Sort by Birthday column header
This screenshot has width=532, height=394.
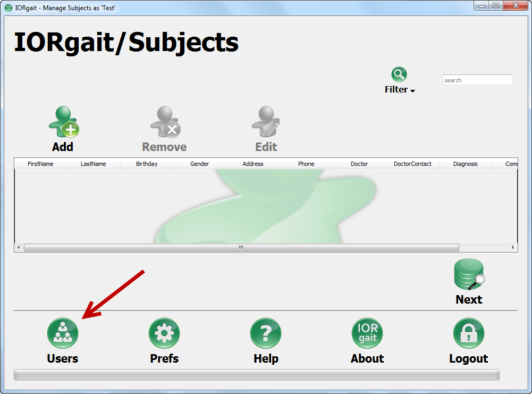tap(147, 164)
